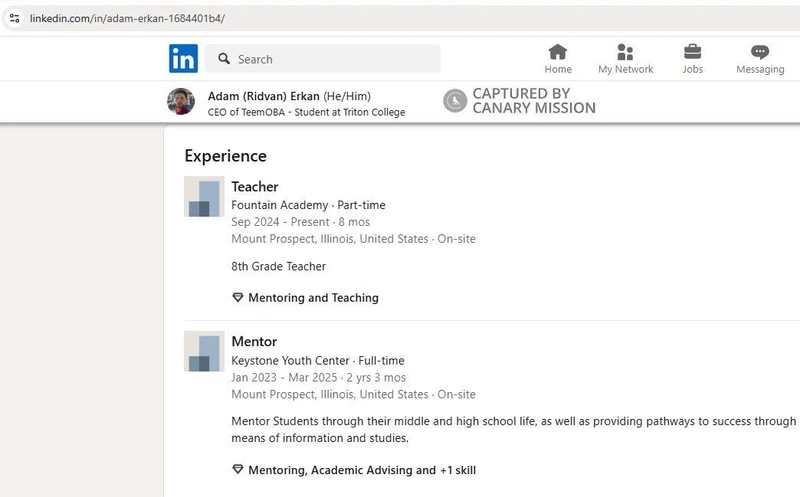This screenshot has width=800, height=497.
Task: Click the LinkedIn logo
Action: pyautogui.click(x=183, y=59)
